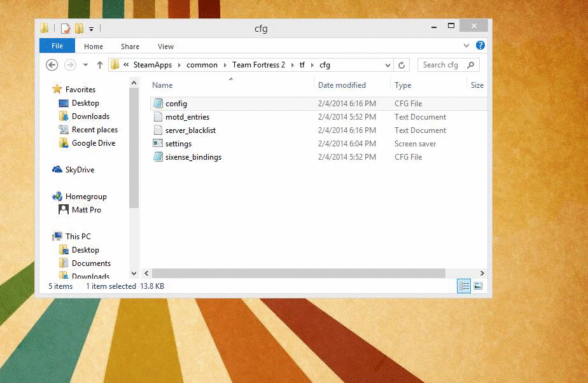Go forward with the Forward arrow
This screenshot has height=383, width=588.
click(x=70, y=65)
